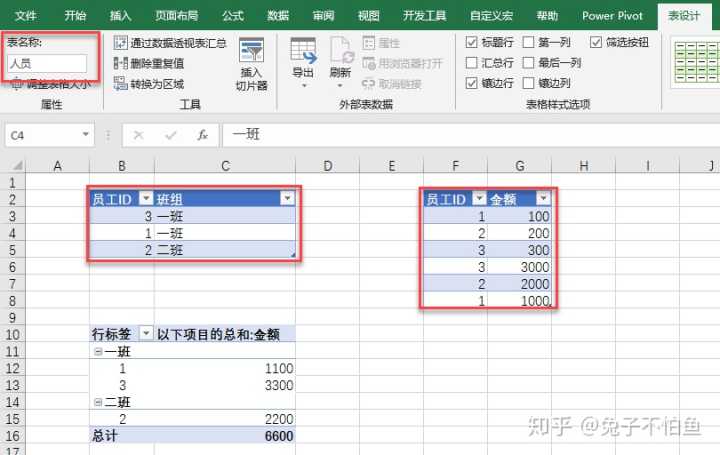Enable the Total Row (汇总行) checkbox
The width and height of the screenshot is (720, 455).
(x=473, y=63)
